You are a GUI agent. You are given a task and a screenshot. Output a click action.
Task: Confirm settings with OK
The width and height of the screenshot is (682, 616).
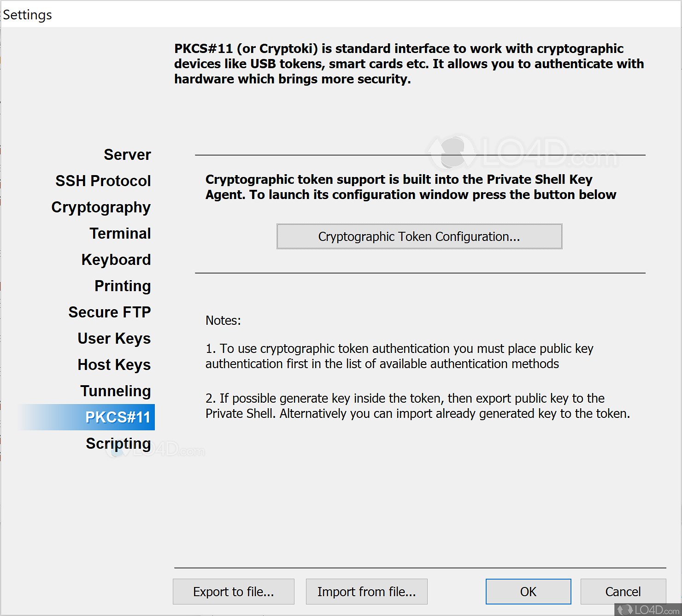[528, 592]
